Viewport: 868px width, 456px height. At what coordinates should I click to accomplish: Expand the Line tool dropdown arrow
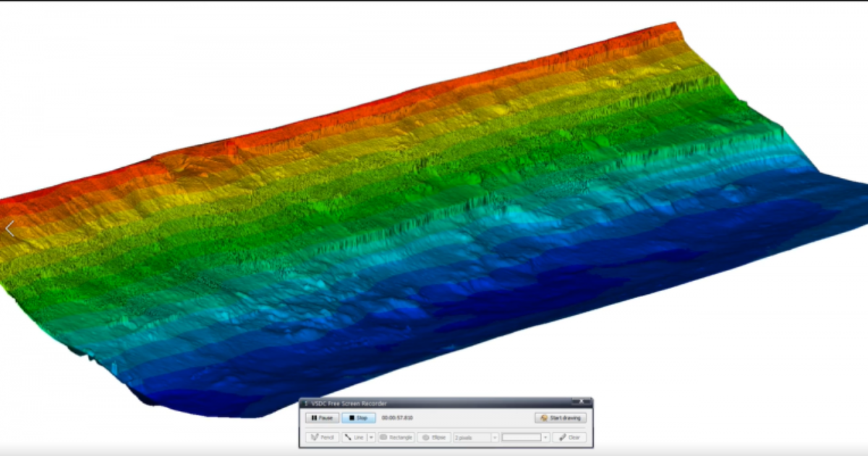371,437
